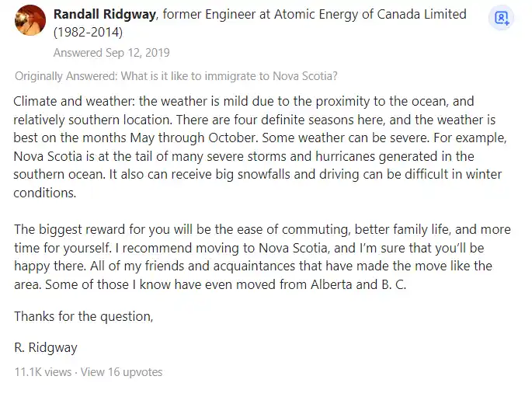Click the word 'conditions.' ending the first paragraph
This screenshot has width=532, height=397.
[x=45, y=193]
